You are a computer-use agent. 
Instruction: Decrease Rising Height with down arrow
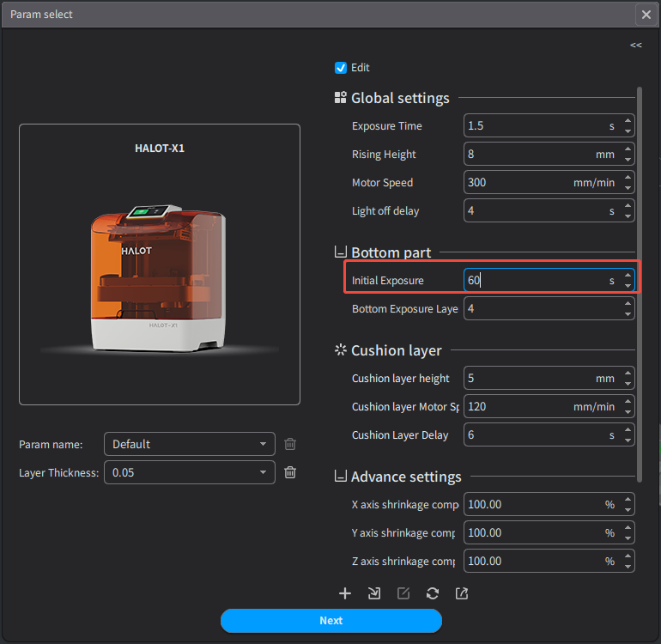coord(628,160)
